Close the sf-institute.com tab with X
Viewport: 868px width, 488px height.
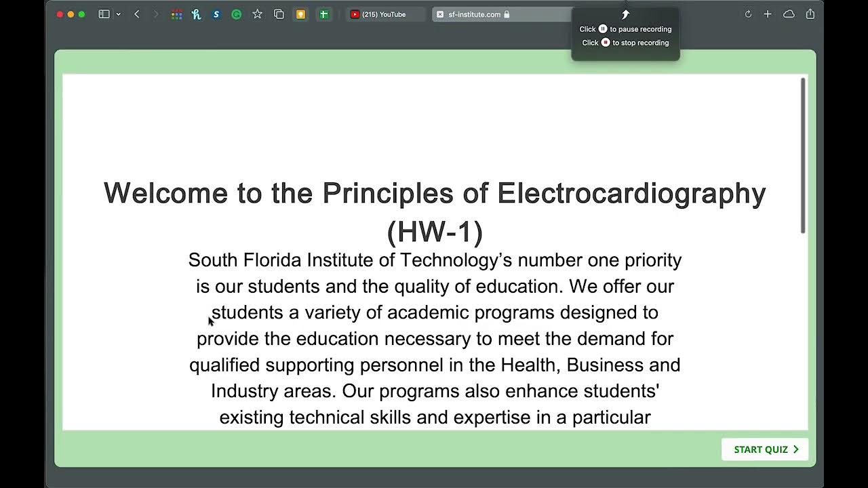(x=440, y=14)
